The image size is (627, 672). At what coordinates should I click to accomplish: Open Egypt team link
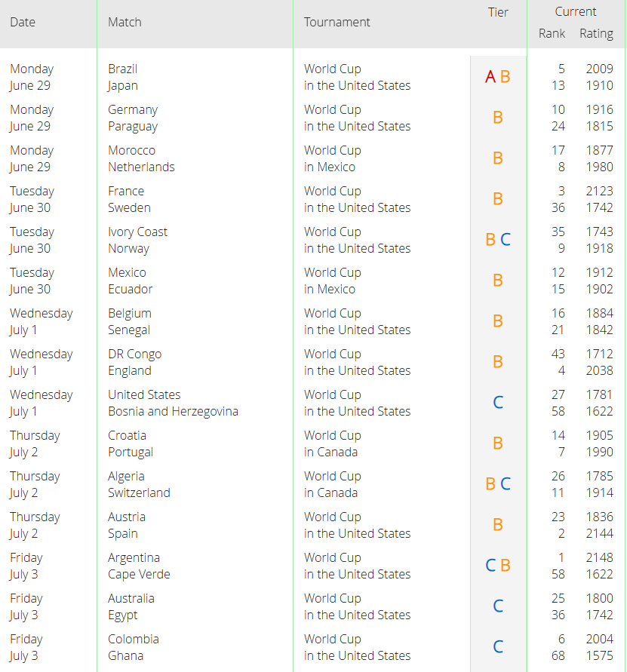click(x=123, y=615)
